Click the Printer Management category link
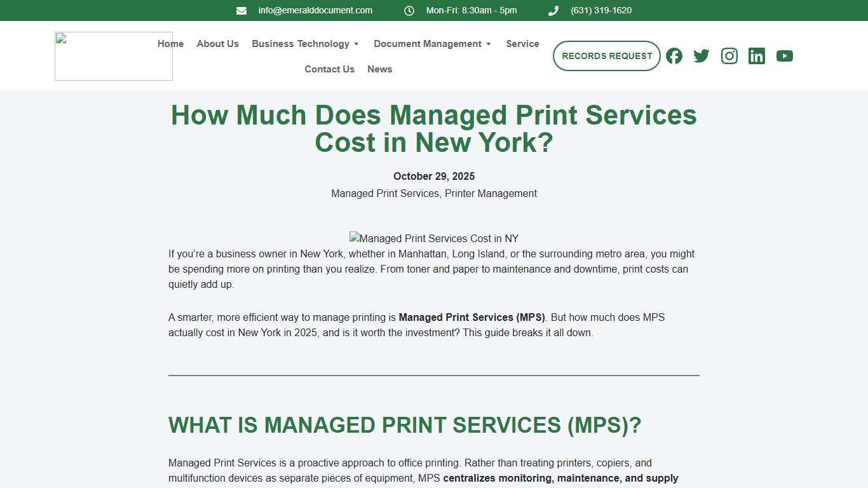 (x=491, y=193)
